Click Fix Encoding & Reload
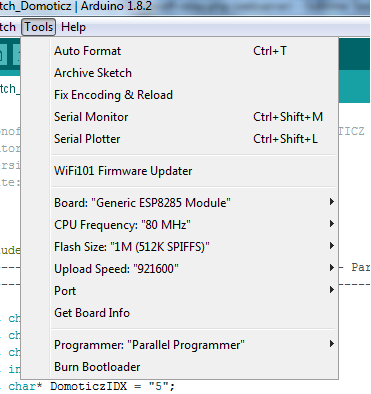 click(195, 95)
